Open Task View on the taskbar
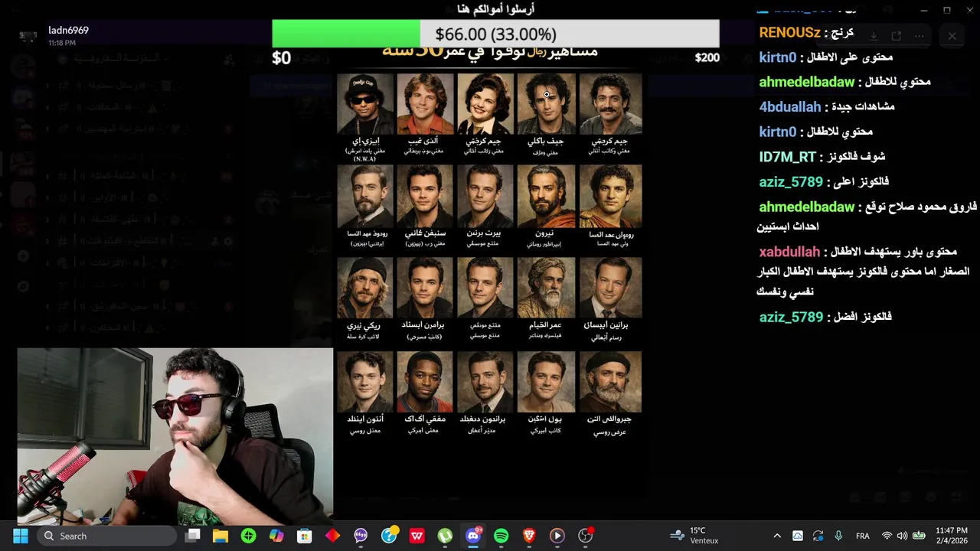 [193, 536]
